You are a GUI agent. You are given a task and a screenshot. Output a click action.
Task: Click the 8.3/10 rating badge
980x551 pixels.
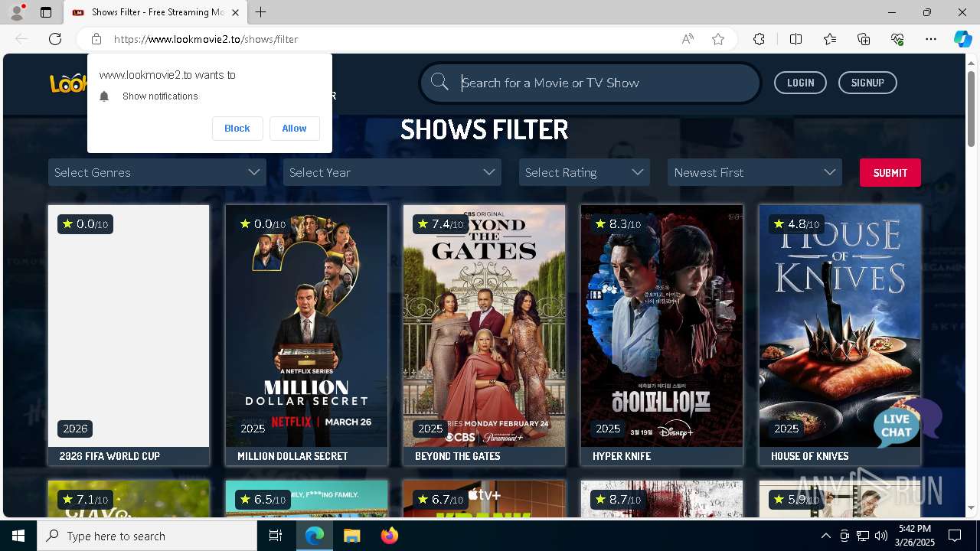[x=618, y=223]
